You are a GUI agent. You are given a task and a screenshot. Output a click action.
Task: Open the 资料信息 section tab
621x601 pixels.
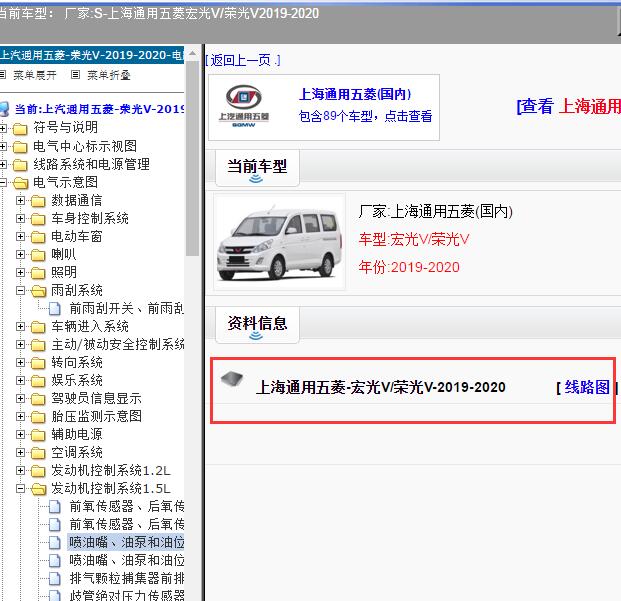pyautogui.click(x=257, y=325)
